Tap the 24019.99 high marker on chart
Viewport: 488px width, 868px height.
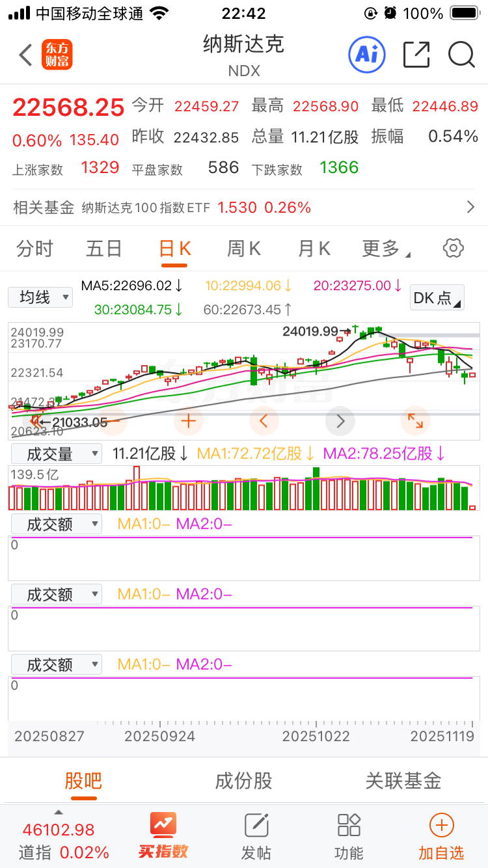[310, 331]
